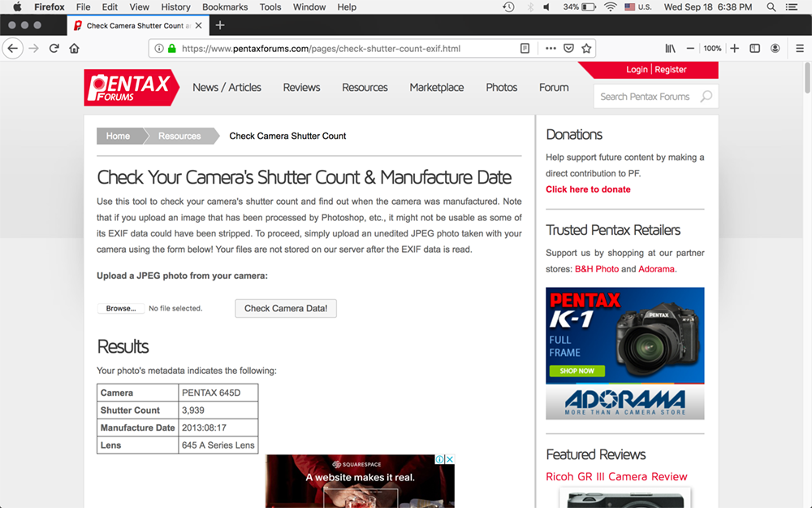Open Firefox hamburger menu
This screenshot has width=812, height=508.
[x=799, y=49]
